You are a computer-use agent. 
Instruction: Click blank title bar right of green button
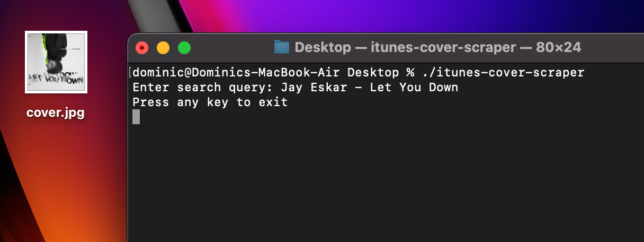(228, 48)
